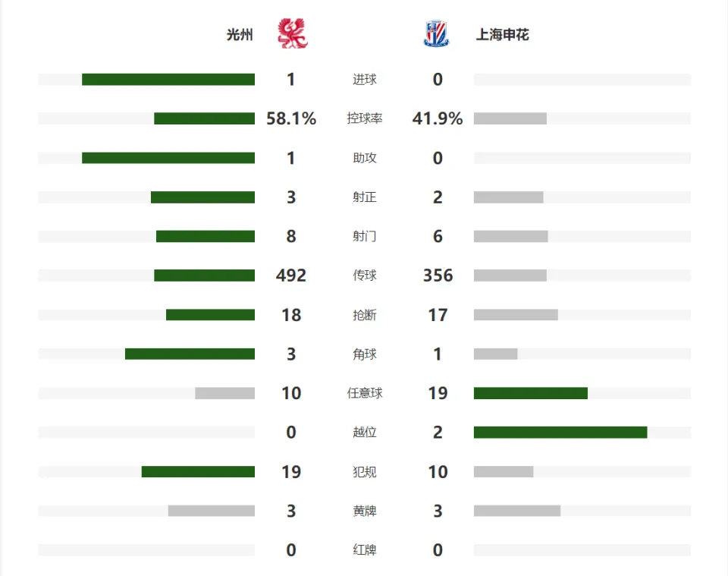Click the Gwangju red phoenix team logo
The width and height of the screenshot is (728, 576).
(x=293, y=33)
